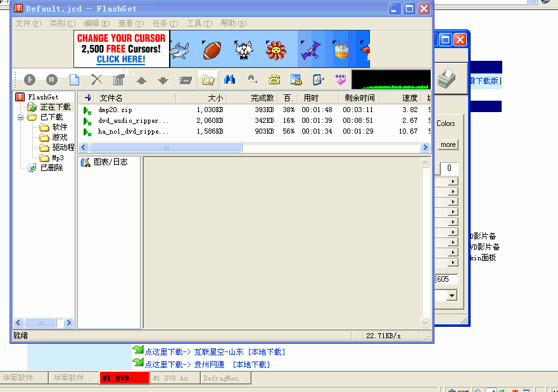Open download properties from the toolbar
Image resolution: width=558 pixels, height=392 pixels.
(x=119, y=80)
